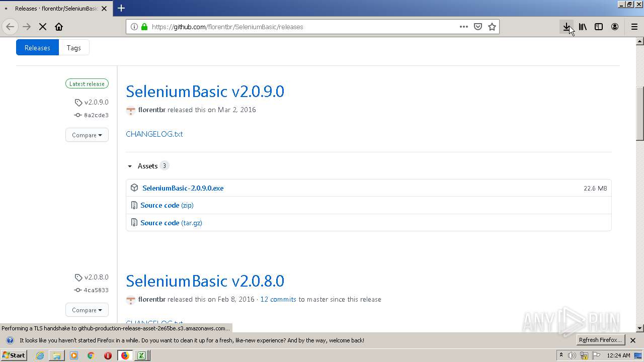Open Opera browser from the taskbar
The width and height of the screenshot is (644, 362).
tap(108, 355)
